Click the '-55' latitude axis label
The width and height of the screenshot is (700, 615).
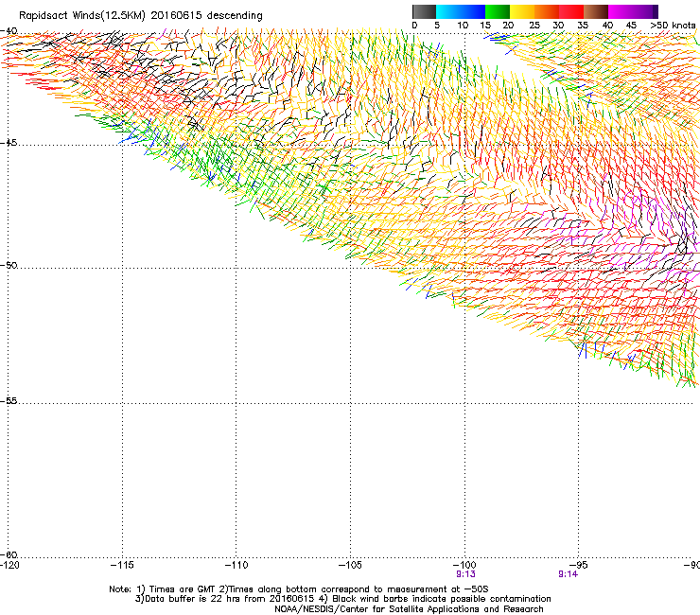(x=9, y=401)
